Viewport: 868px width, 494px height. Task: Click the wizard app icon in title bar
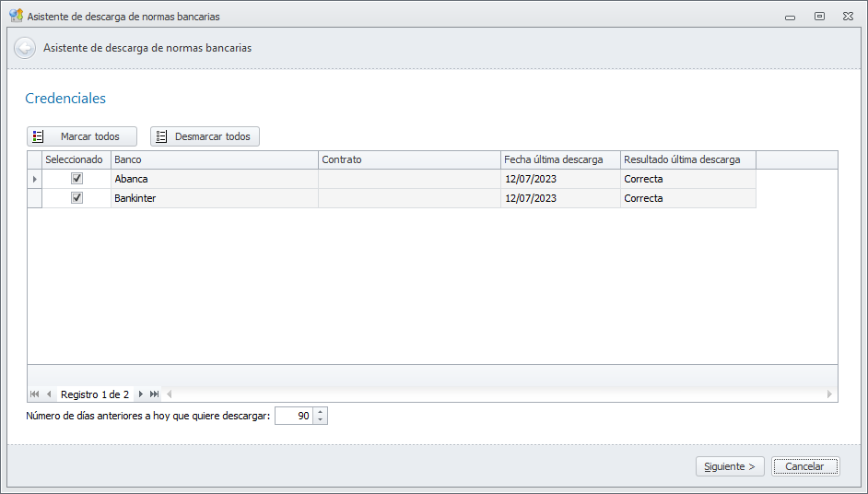pos(16,17)
